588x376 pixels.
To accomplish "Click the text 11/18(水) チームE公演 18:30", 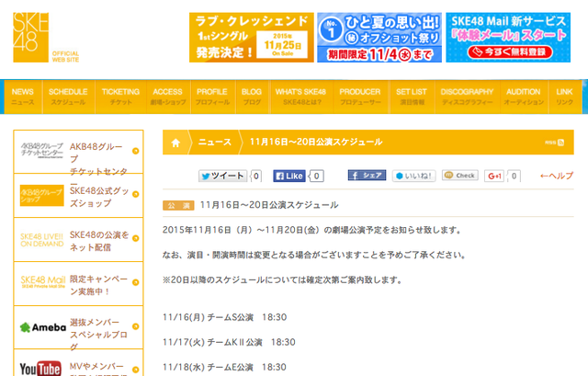I will 224,367.
